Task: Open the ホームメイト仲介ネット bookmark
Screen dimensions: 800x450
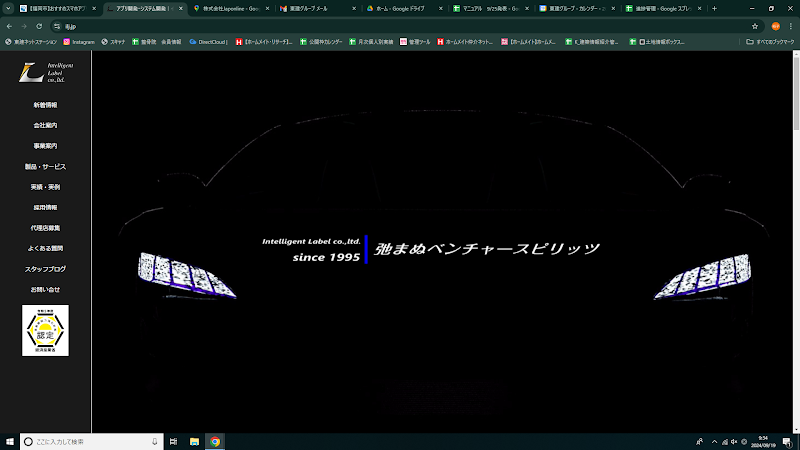Action: pyautogui.click(x=465, y=42)
